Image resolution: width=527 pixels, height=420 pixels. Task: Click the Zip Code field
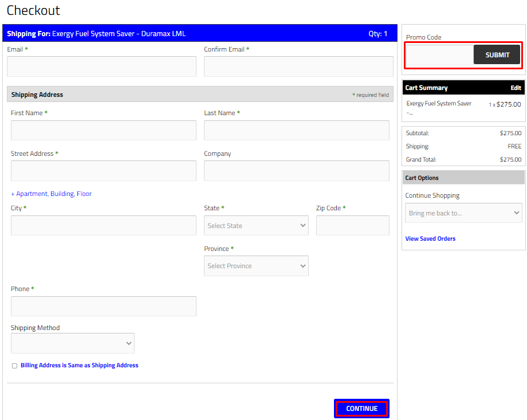tap(352, 225)
